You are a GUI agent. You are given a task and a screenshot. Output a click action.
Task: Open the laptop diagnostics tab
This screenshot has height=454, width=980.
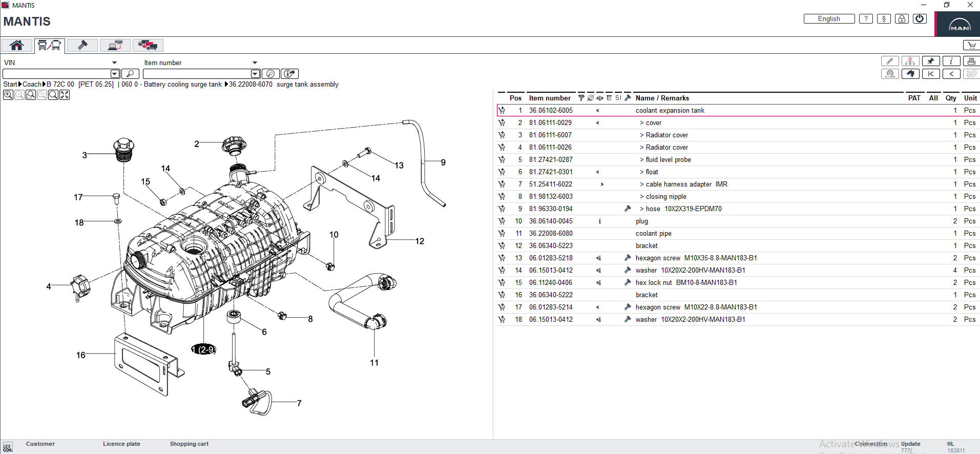(x=115, y=45)
